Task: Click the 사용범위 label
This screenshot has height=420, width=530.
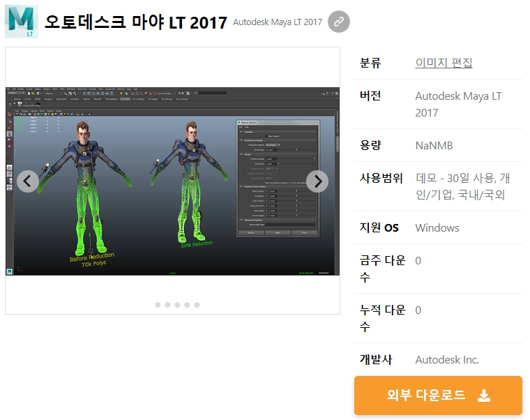Action: click(x=381, y=178)
